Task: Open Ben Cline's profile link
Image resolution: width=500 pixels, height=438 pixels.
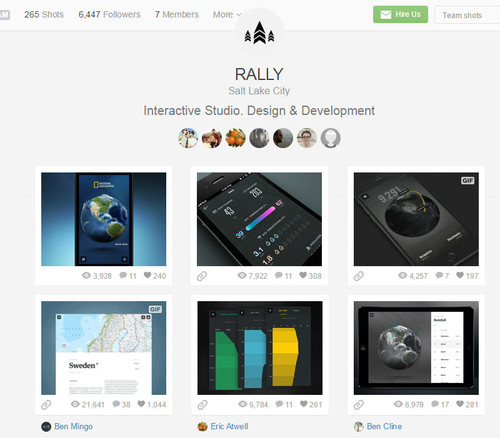Action: click(x=384, y=426)
